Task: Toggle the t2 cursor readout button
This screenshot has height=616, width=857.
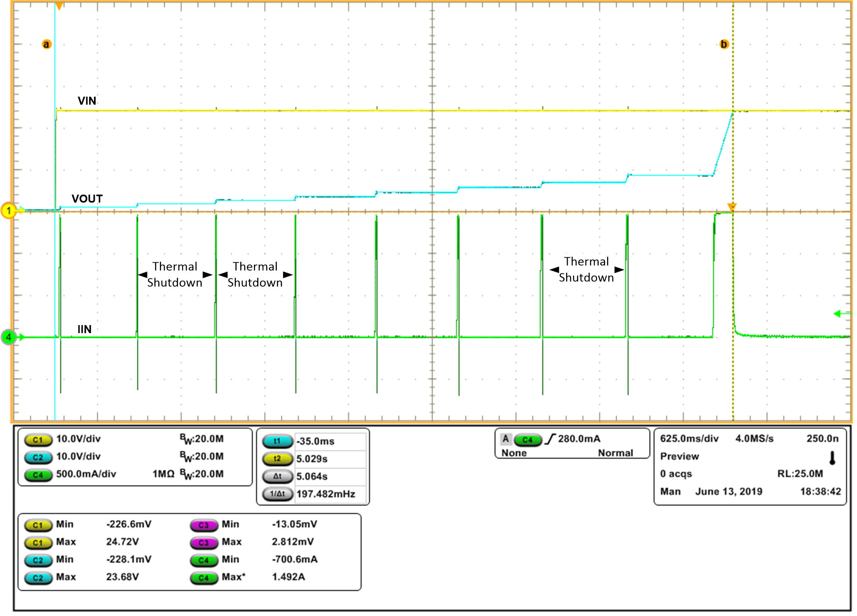Action: pyautogui.click(x=277, y=458)
